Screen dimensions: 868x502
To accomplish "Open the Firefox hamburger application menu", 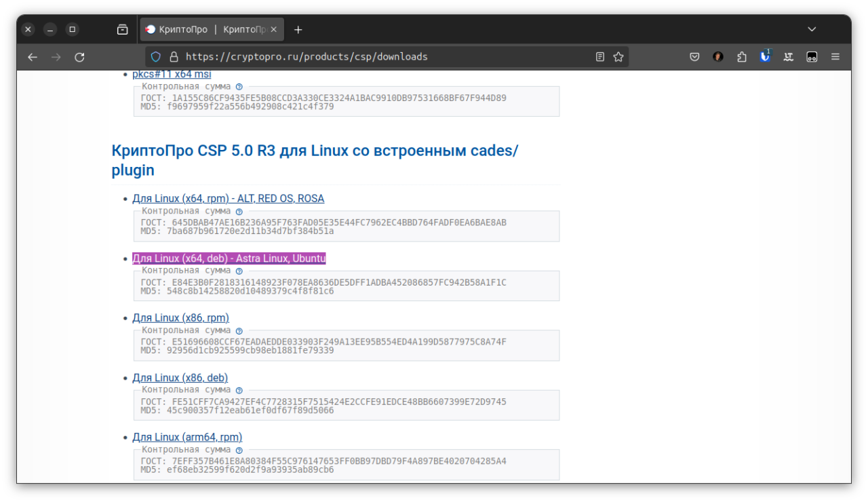I will pos(835,57).
